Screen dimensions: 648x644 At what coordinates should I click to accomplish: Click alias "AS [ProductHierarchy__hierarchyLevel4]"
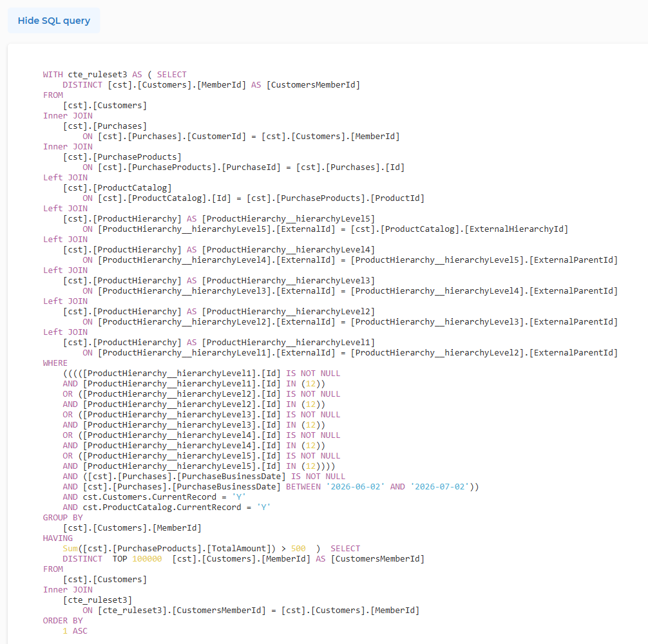click(x=281, y=250)
